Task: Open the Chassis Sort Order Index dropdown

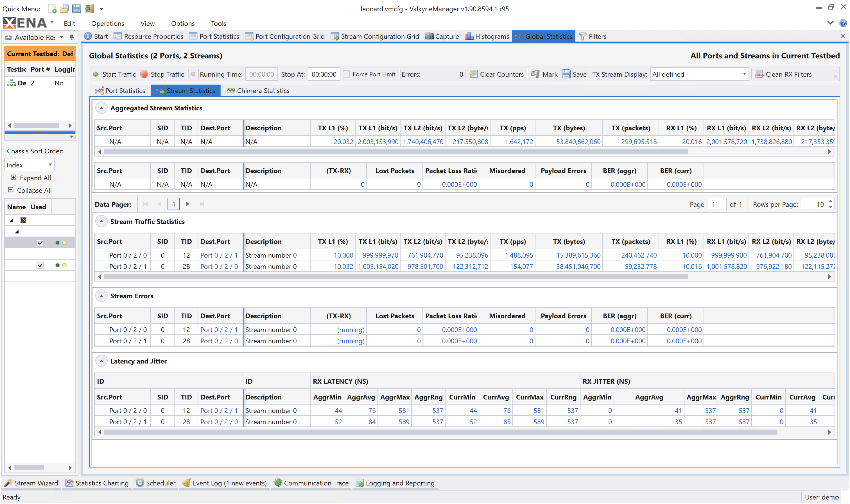Action: [29, 165]
